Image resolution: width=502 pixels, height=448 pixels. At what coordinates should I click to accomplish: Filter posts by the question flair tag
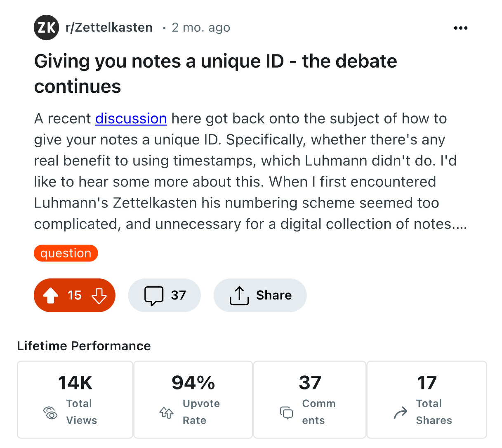66,253
